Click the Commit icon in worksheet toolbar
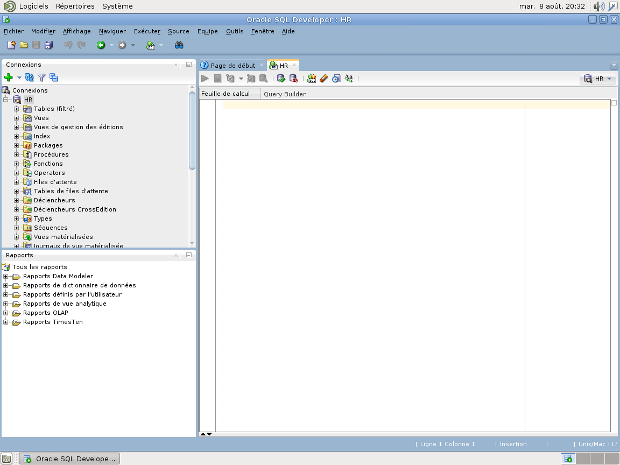Screen dimensions: 620x465 coord(281,78)
